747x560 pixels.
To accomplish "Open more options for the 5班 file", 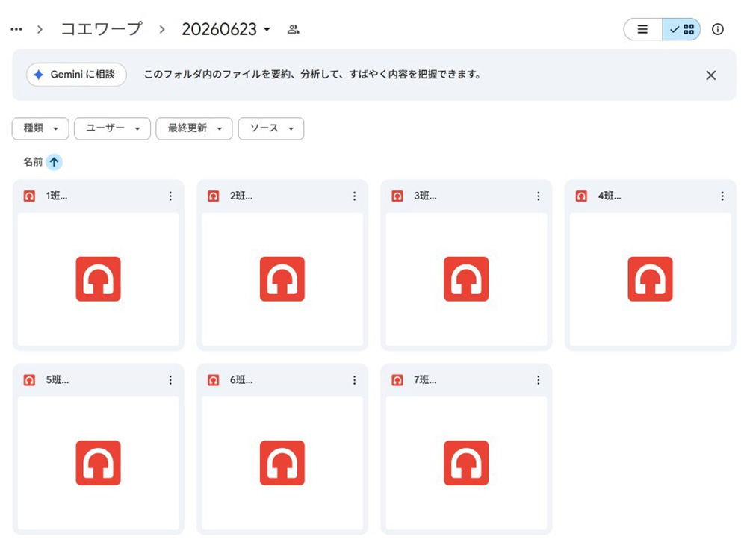I will coord(170,380).
